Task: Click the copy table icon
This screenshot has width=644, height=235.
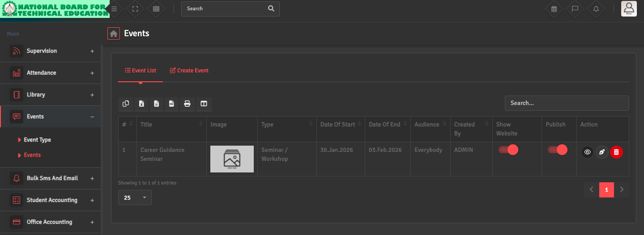Action: tap(126, 104)
